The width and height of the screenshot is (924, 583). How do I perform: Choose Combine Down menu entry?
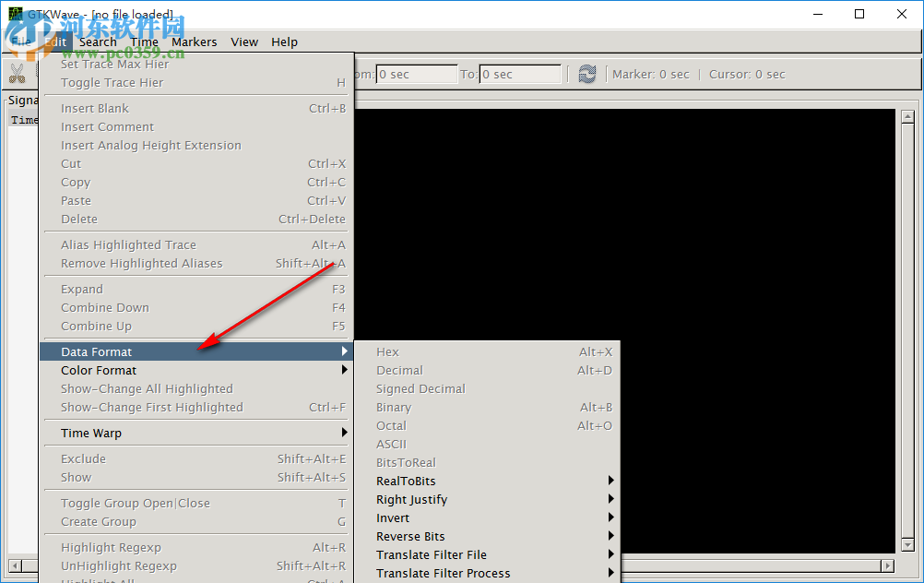tap(196, 308)
